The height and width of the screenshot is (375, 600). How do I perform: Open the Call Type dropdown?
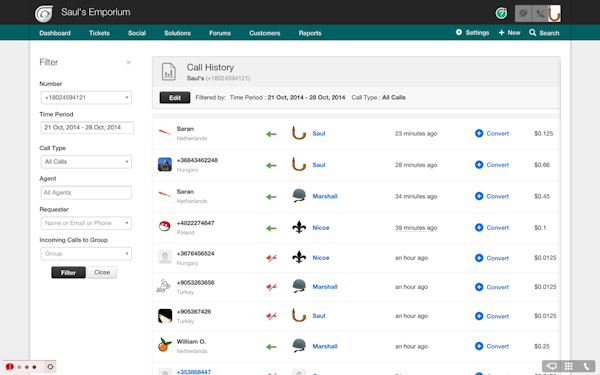coord(86,162)
